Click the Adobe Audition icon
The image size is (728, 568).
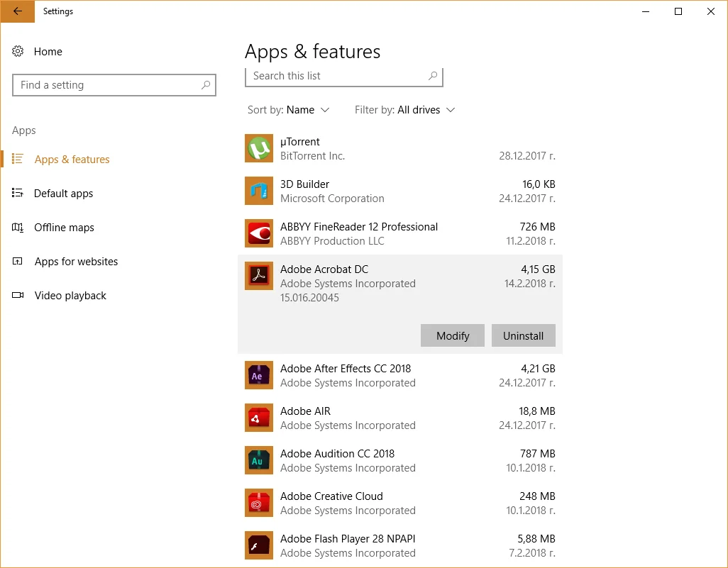pos(258,460)
